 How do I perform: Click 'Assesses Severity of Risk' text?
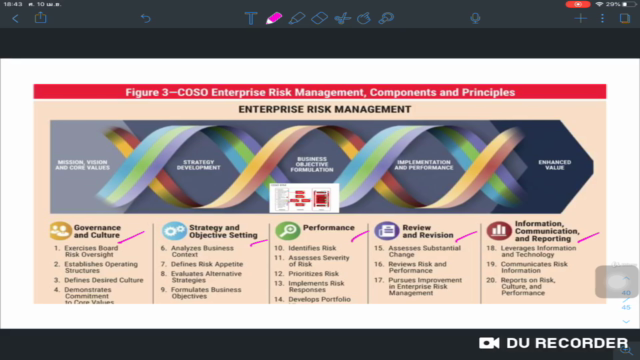319,261
